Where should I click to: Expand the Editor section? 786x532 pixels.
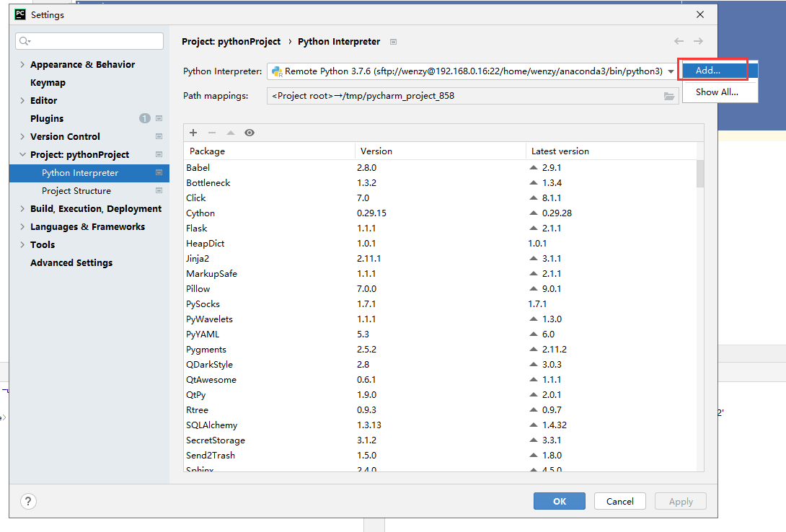22,101
